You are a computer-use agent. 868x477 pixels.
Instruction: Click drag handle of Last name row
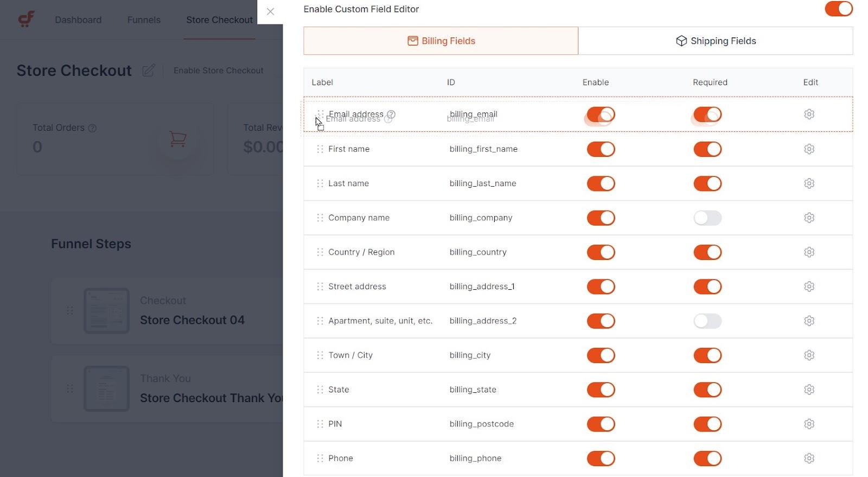tap(320, 183)
